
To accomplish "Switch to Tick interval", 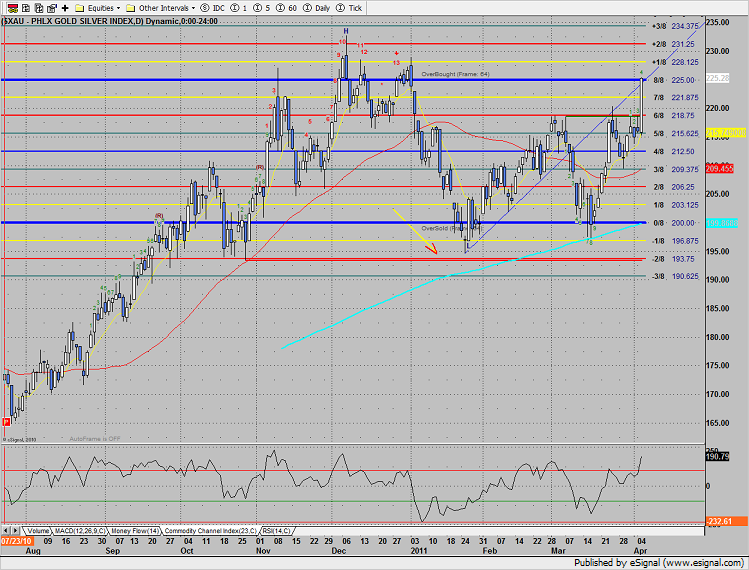I will click(349, 8).
